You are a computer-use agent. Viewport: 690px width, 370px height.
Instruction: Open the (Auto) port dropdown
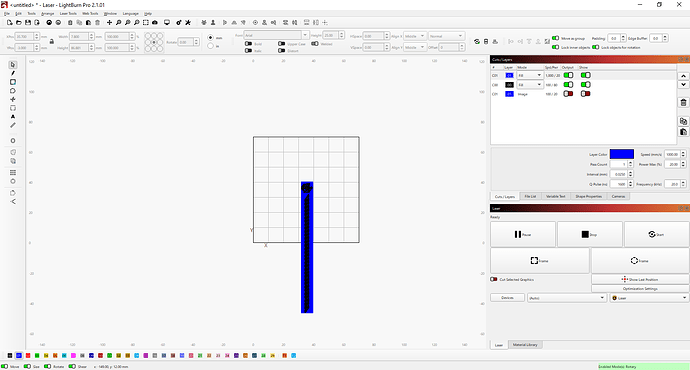click(x=567, y=298)
